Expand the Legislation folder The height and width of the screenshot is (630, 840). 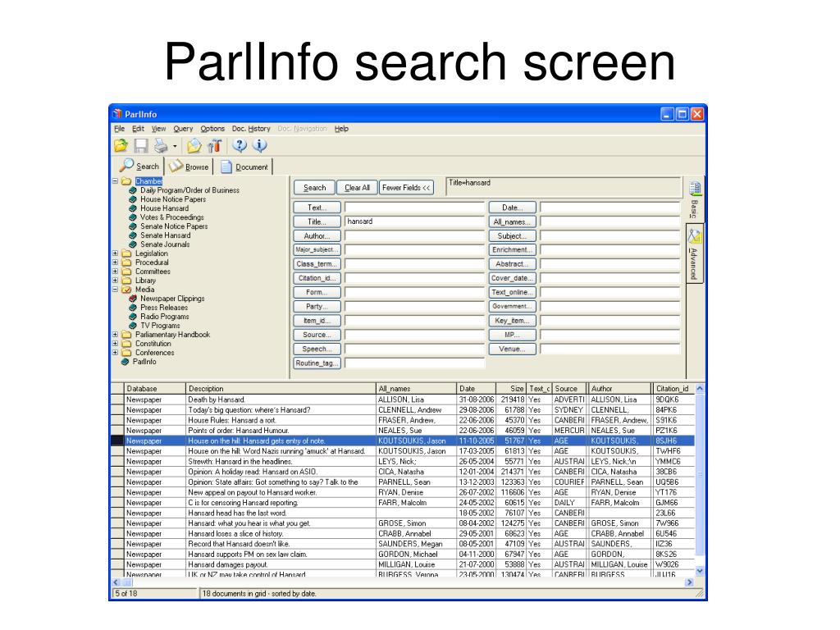(115, 253)
